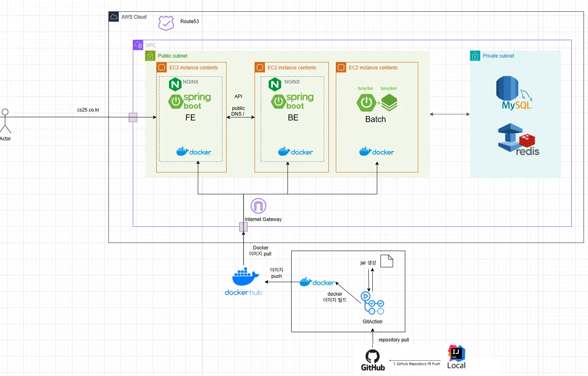
Task: Click the connector square where the cs25.co.kr arrow enters the VPC
Action: [133, 118]
